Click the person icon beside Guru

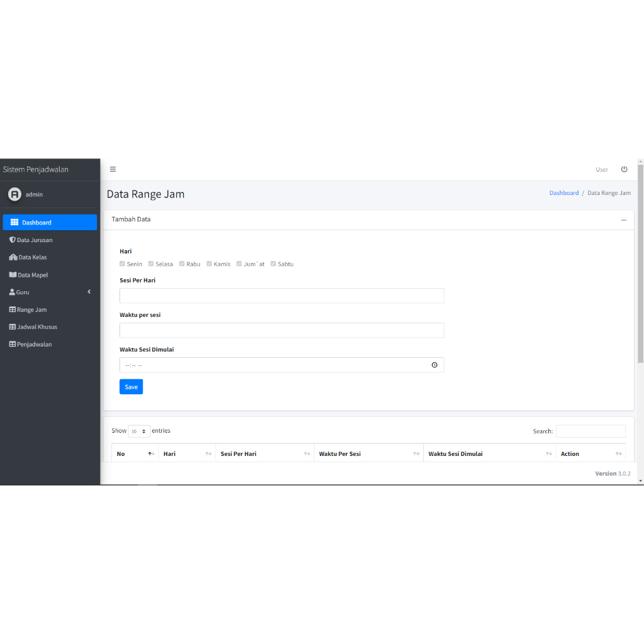pyautogui.click(x=12, y=292)
